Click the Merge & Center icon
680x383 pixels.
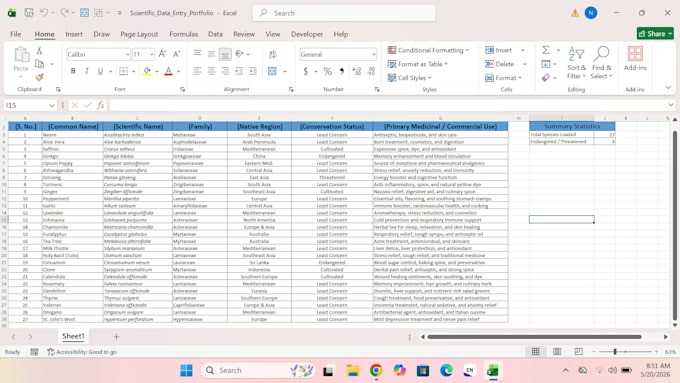tap(272, 71)
